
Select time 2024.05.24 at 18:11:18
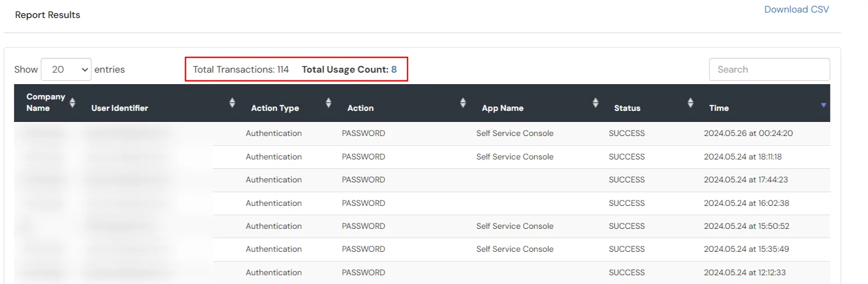tap(743, 157)
